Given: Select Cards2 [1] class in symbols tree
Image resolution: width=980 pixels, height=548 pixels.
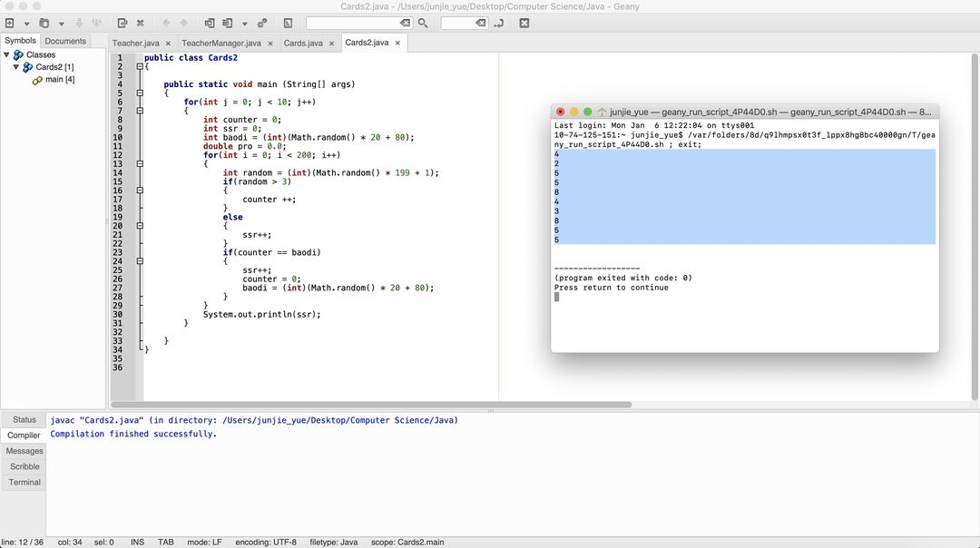Looking at the screenshot, I should pos(54,67).
